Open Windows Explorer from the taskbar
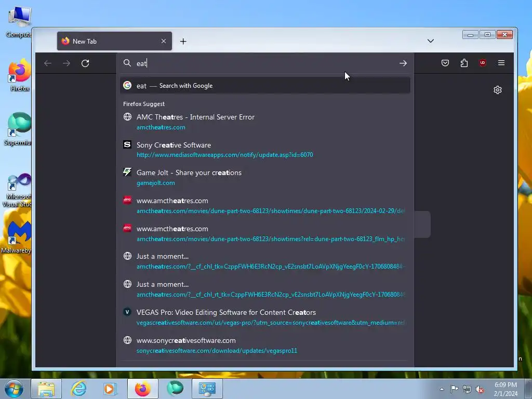Screen dimensions: 532x399 (46, 389)
